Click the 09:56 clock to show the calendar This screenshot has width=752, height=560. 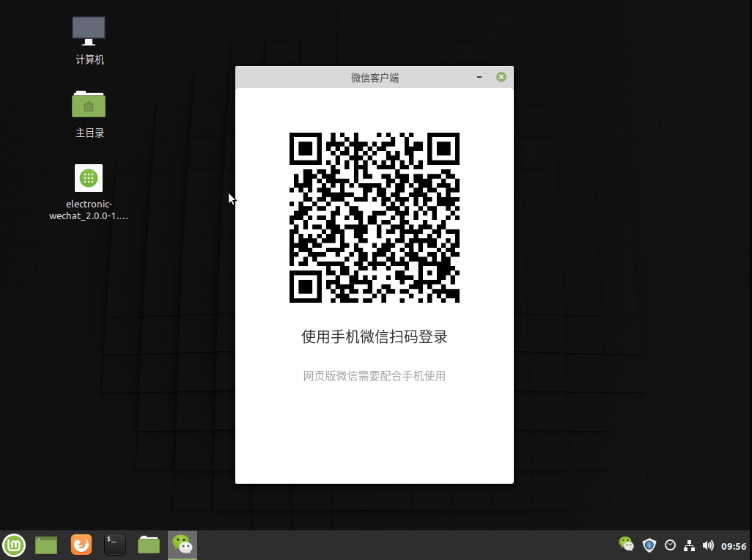click(x=734, y=546)
